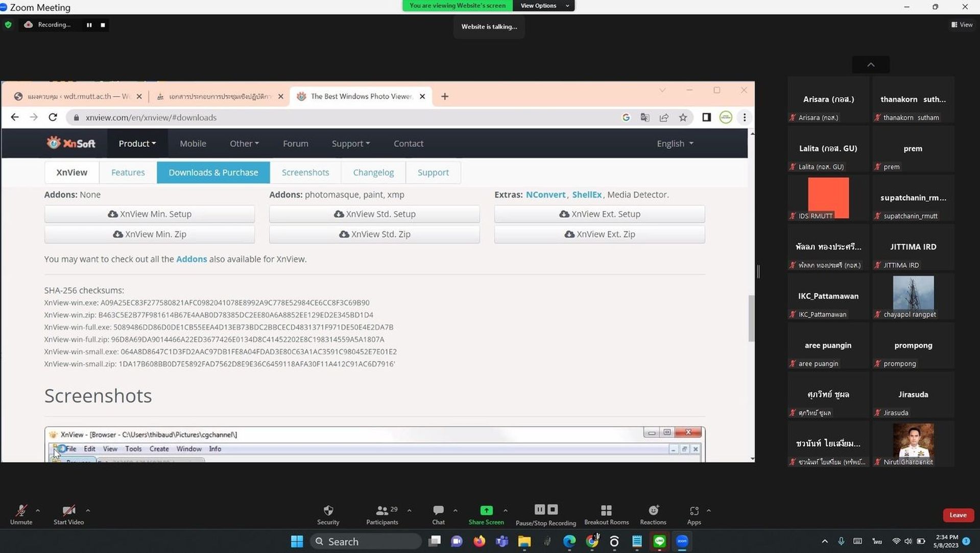This screenshot has height=553, width=980.
Task: Start Video camera toggle
Action: (x=68, y=515)
